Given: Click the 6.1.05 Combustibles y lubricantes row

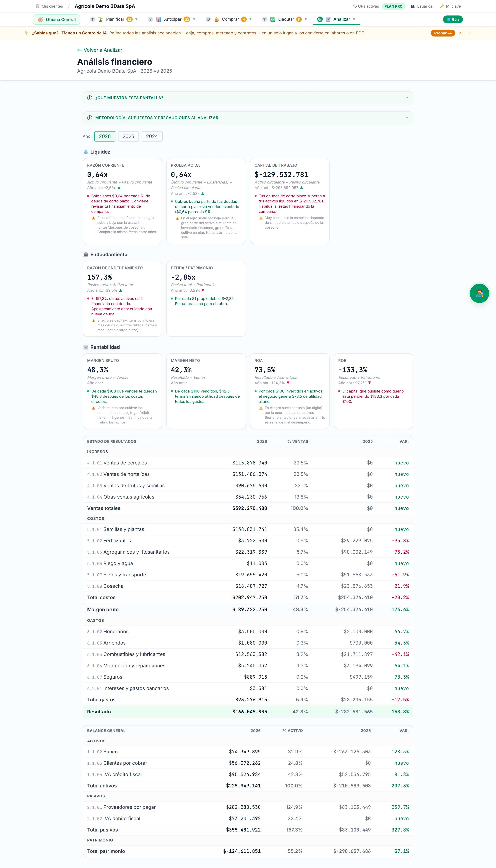Looking at the screenshot, I should (248, 655).
